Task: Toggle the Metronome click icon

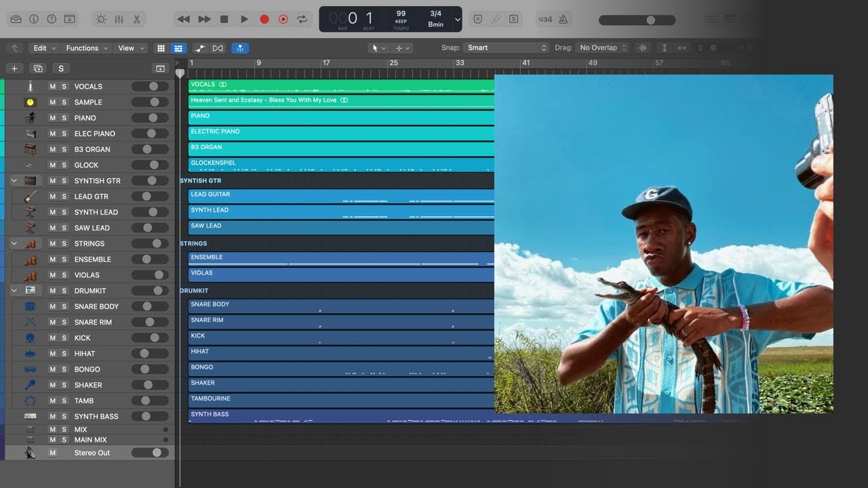Action: tap(563, 20)
